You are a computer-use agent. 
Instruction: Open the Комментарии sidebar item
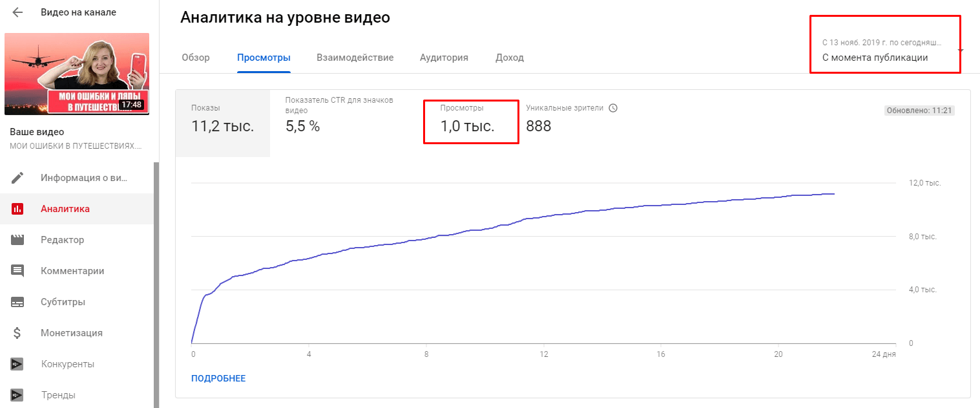(77, 271)
